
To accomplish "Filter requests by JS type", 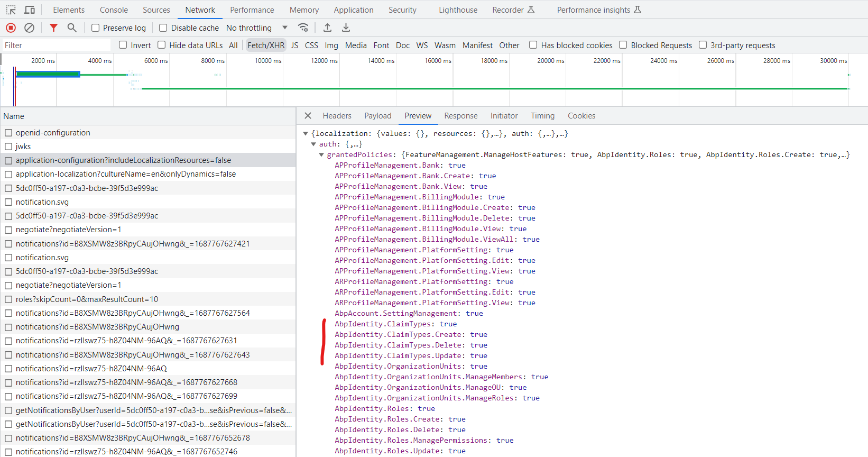I will [x=294, y=45].
